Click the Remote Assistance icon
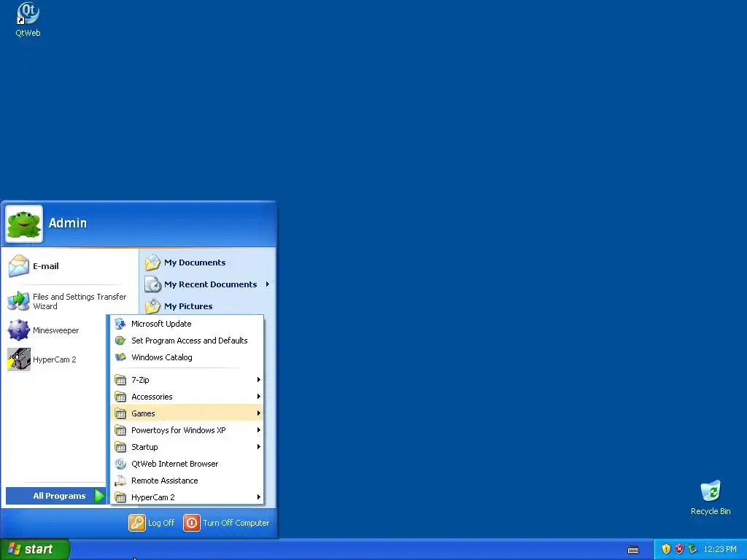Image resolution: width=747 pixels, height=560 pixels. click(x=120, y=481)
